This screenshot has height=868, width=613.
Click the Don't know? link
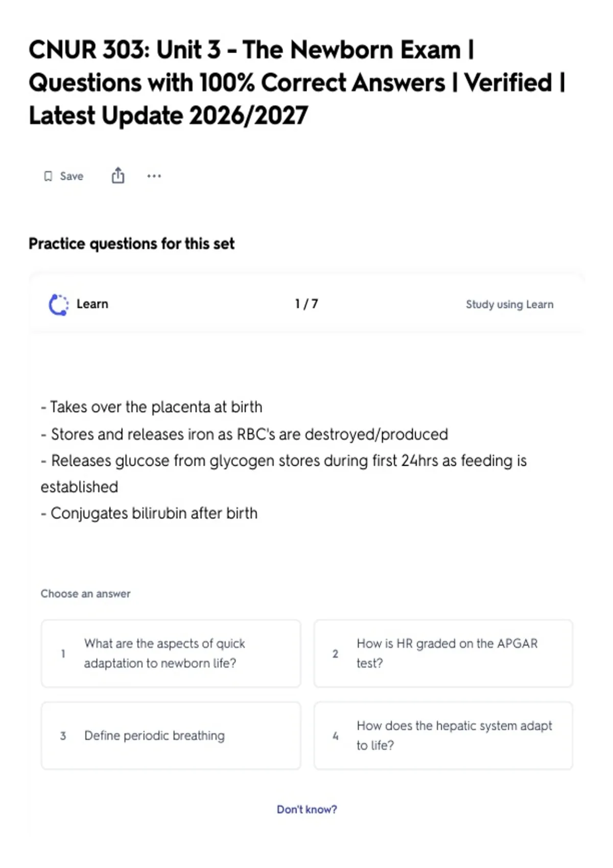point(307,809)
